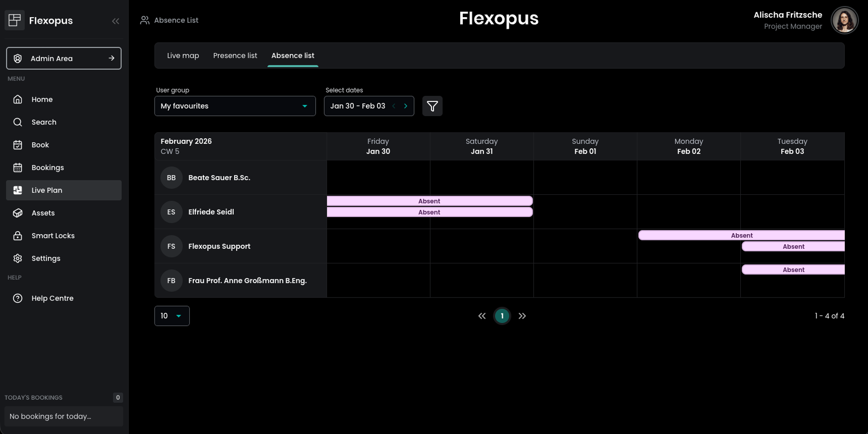Click the Flexopus logo icon

[15, 20]
